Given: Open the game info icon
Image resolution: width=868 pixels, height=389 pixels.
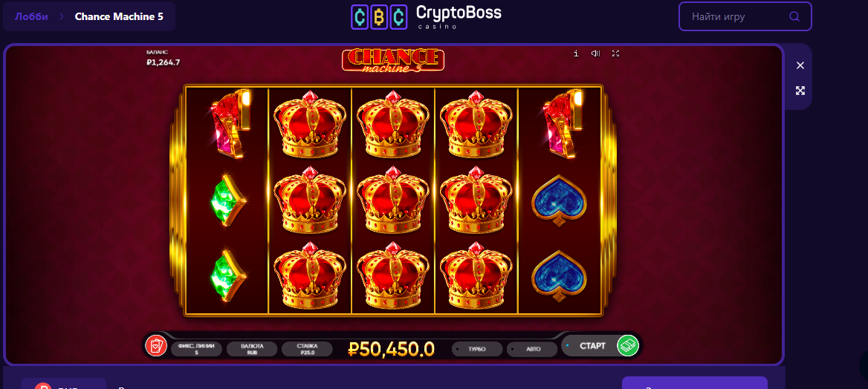Looking at the screenshot, I should pos(576,53).
